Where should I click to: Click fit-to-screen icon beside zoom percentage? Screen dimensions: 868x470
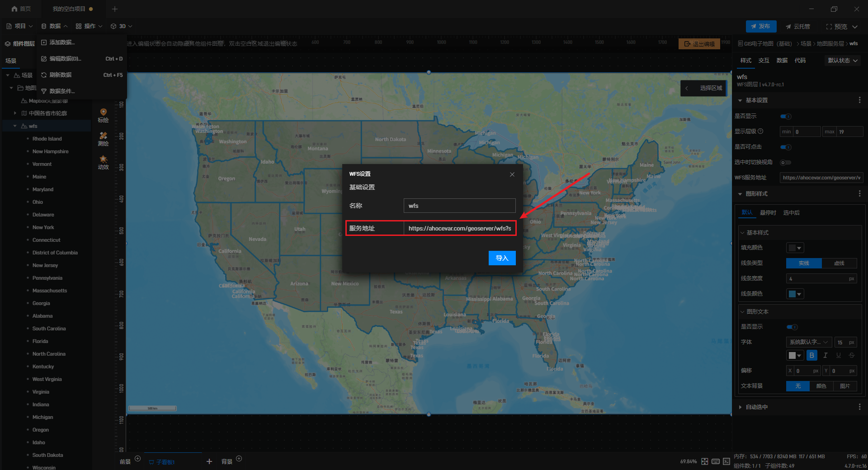[705, 461]
